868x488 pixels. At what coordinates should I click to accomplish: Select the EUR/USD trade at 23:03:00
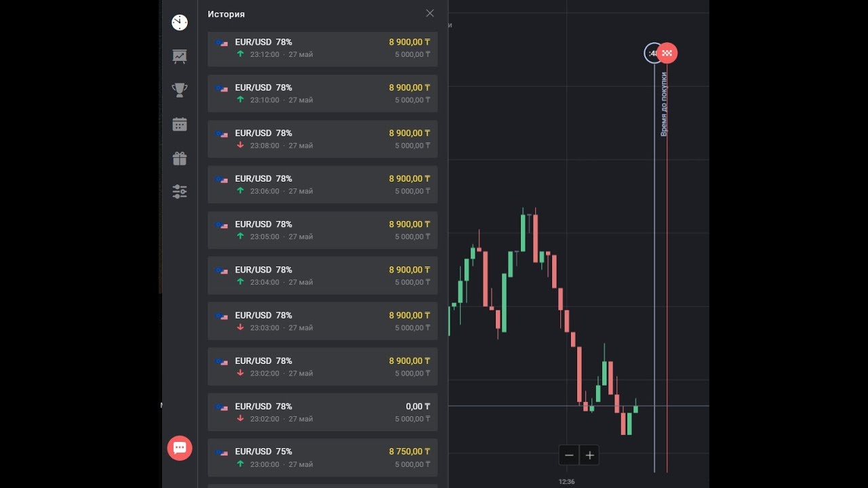[x=322, y=321]
